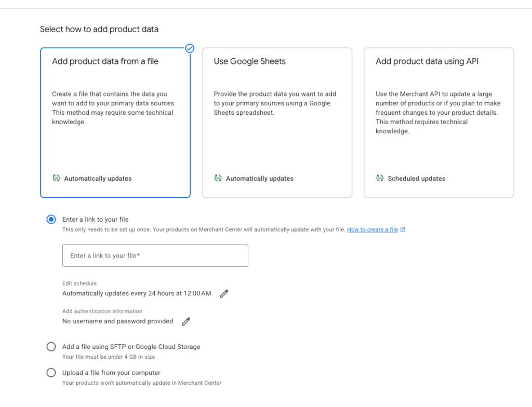Click the external-link icon after 'How to create a file'
This screenshot has width=532, height=407.
coord(403,229)
